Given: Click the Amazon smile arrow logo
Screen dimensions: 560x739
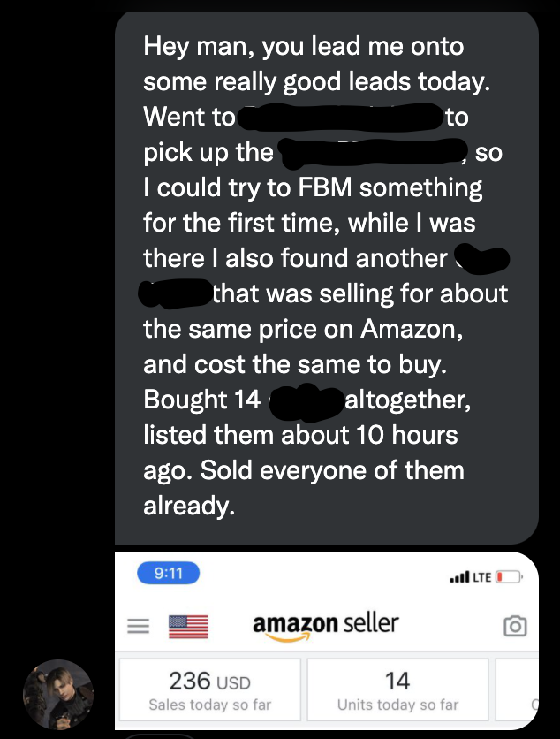Looking at the screenshot, I should (x=288, y=636).
